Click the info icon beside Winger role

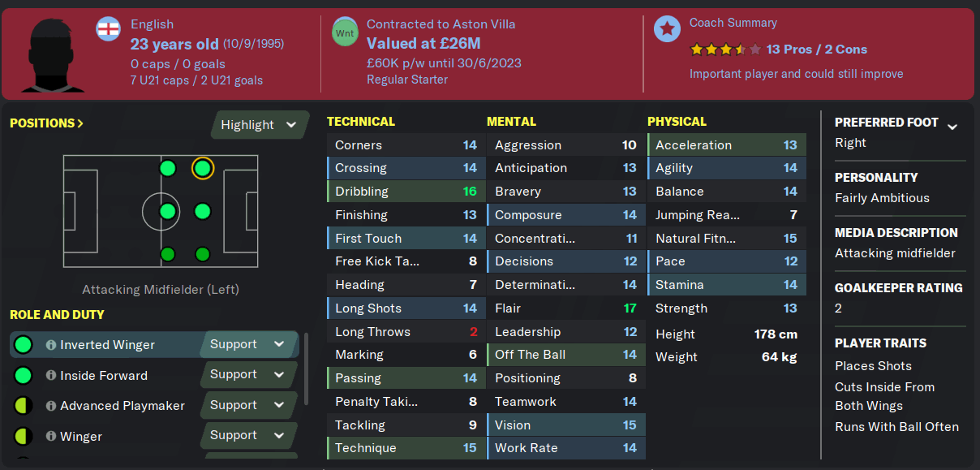click(x=51, y=437)
